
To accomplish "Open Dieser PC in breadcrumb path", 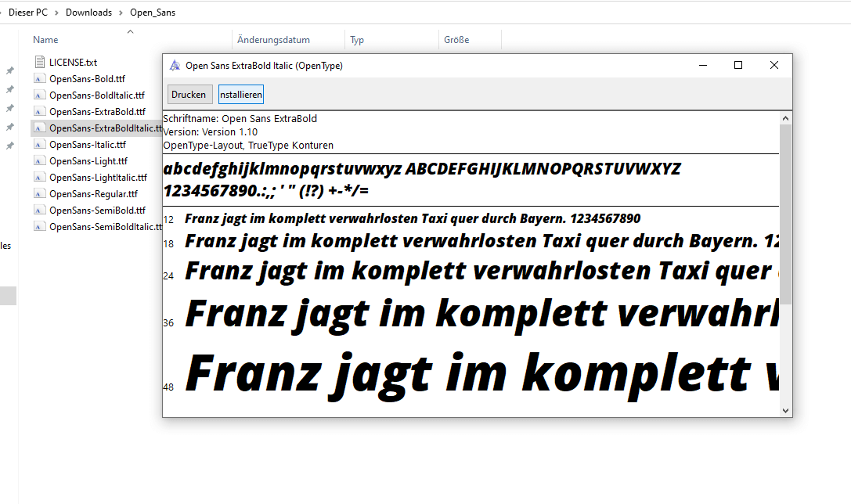I will 28,12.
